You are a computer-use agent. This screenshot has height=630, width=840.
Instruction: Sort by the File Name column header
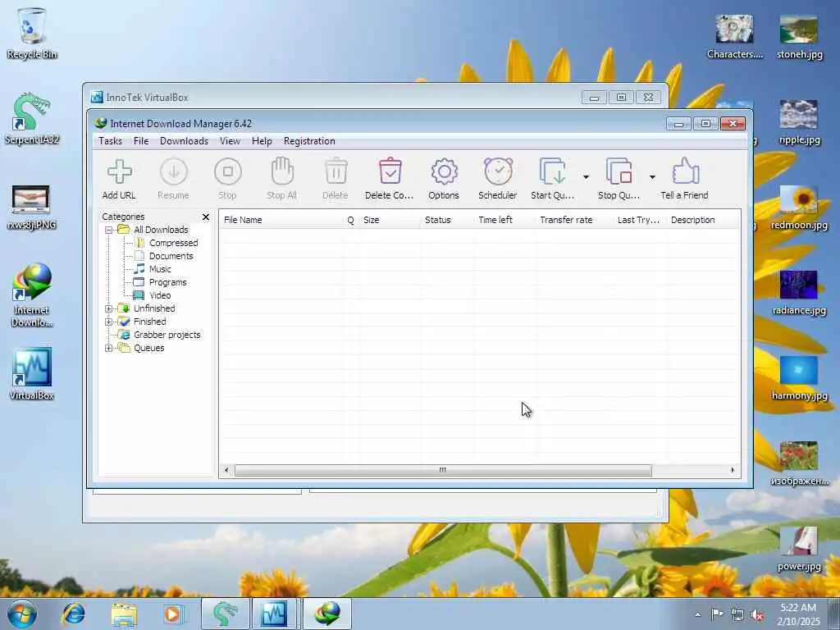[281, 220]
